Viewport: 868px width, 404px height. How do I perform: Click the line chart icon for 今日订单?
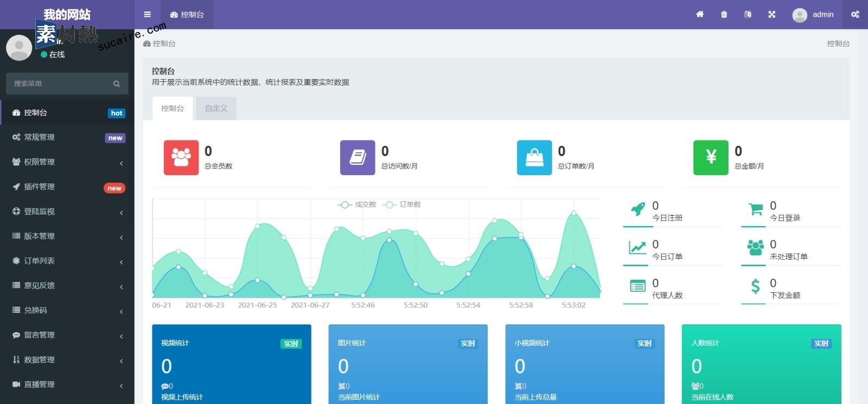click(x=637, y=247)
